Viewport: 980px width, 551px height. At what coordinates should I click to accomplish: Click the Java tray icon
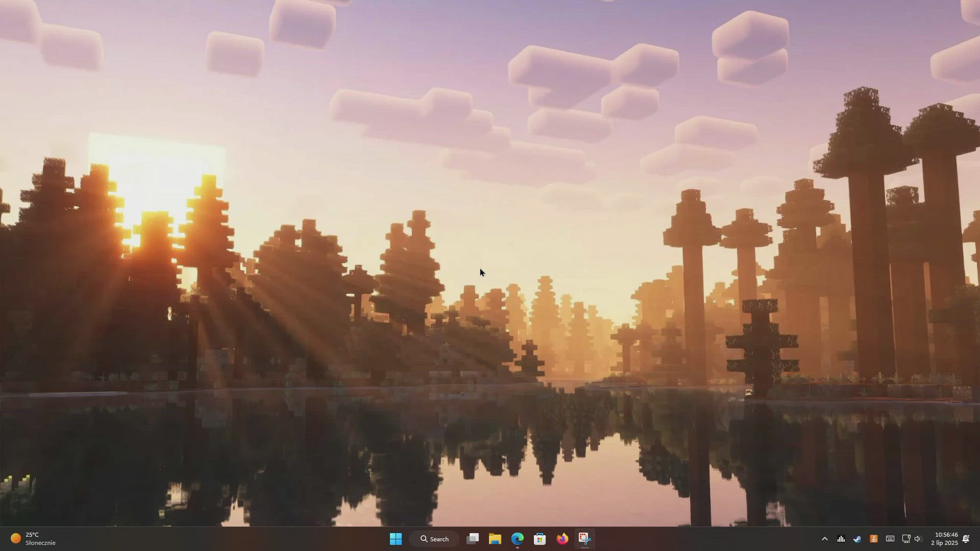(873, 539)
